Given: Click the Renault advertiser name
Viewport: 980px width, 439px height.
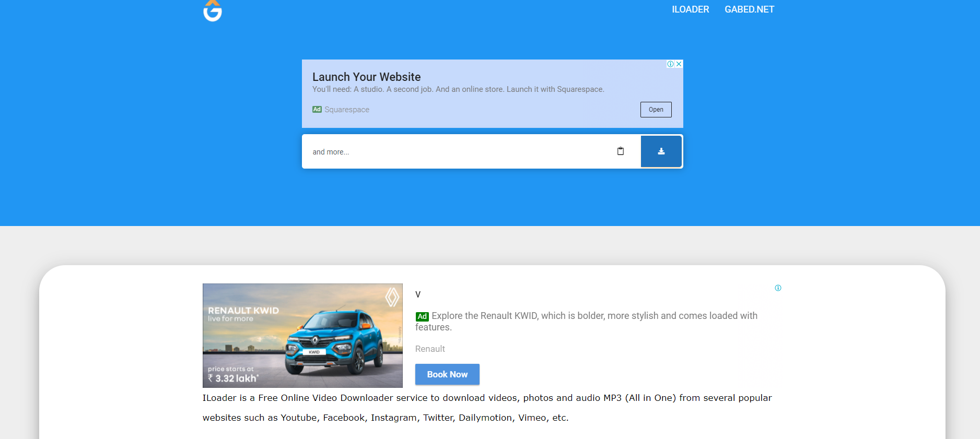Looking at the screenshot, I should pos(430,349).
